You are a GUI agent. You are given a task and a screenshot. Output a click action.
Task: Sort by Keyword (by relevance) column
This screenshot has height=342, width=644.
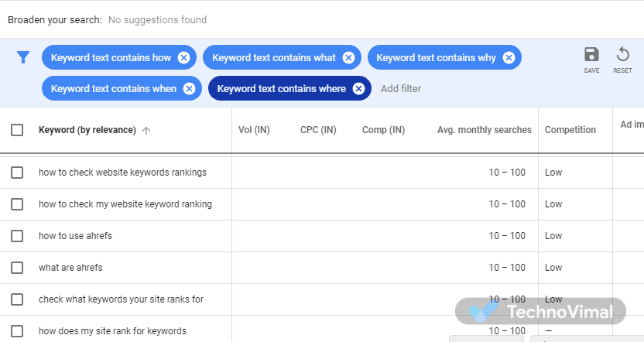pos(87,130)
